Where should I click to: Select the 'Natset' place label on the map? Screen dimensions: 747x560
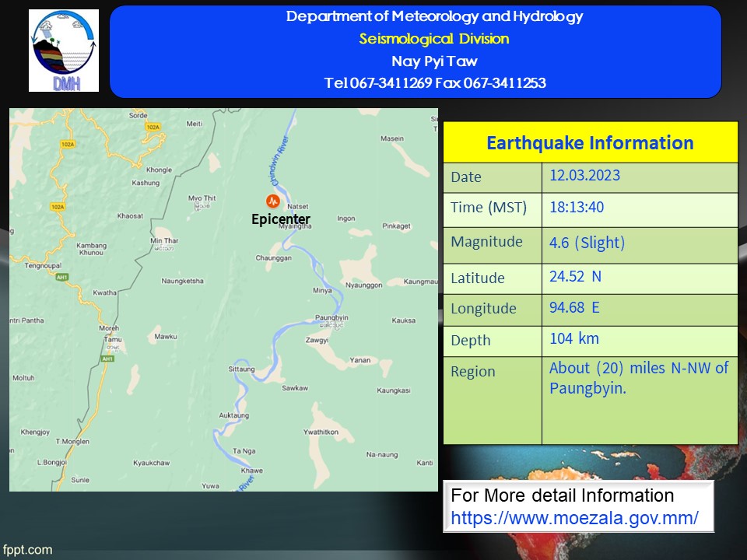click(298, 207)
